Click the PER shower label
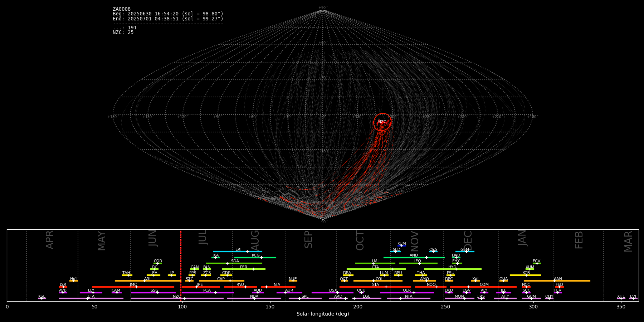The image size is (644, 322). click(x=244, y=267)
